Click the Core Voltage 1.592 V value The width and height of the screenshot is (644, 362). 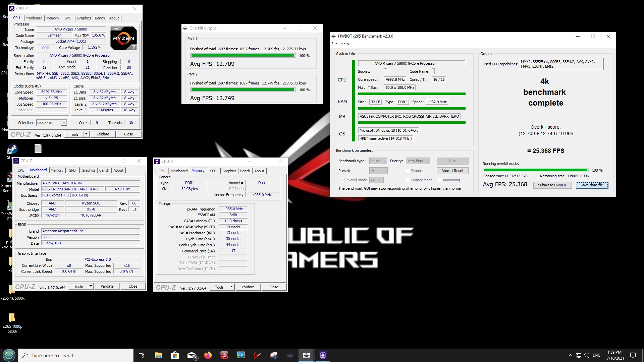click(94, 47)
